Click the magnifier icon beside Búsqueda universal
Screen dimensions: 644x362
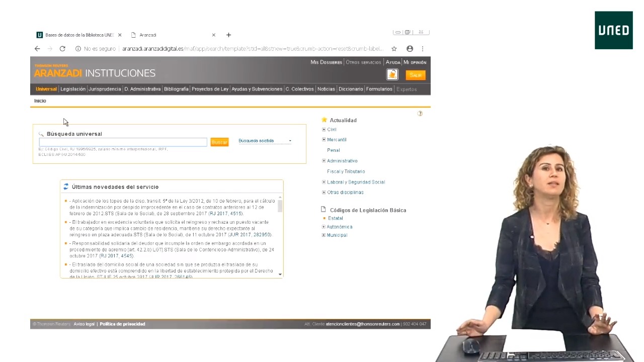pyautogui.click(x=41, y=134)
